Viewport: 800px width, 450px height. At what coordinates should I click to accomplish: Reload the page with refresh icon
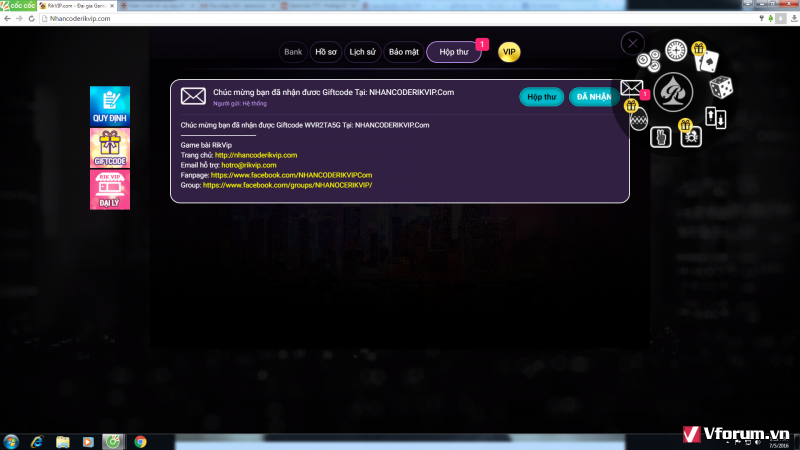point(32,18)
